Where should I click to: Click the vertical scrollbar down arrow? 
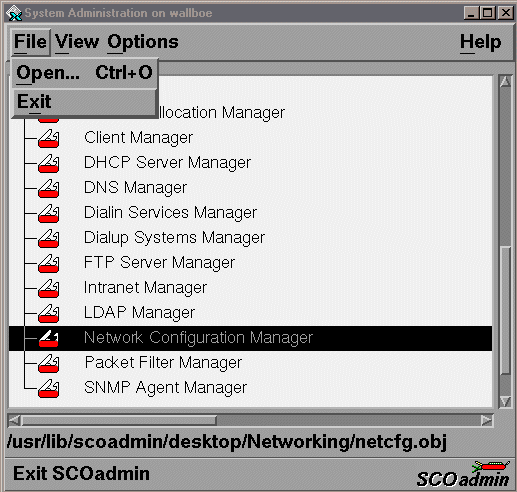505,401
